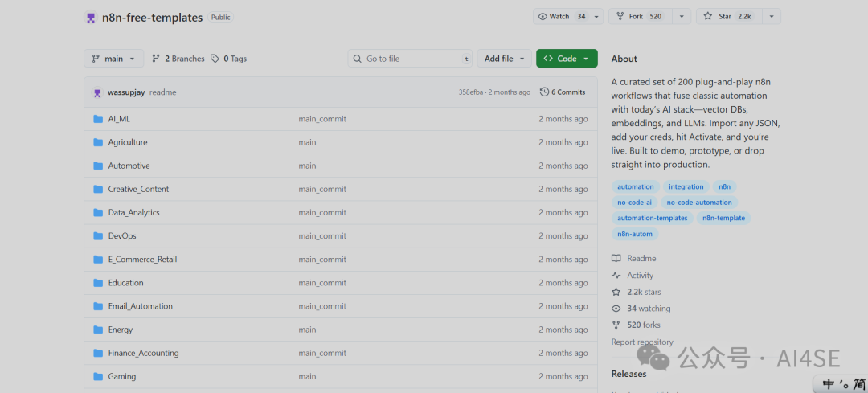Click the wassupjay avatar icon
The image size is (868, 393).
click(x=97, y=92)
